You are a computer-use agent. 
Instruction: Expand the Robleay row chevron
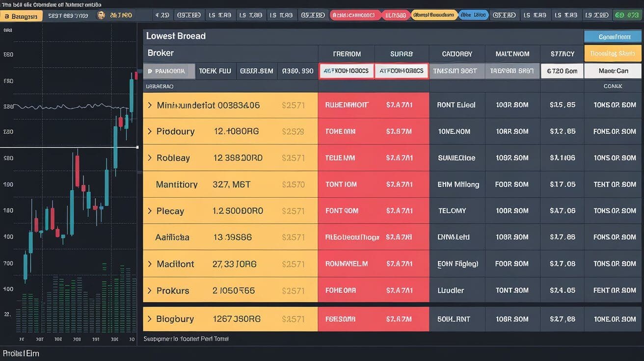150,158
